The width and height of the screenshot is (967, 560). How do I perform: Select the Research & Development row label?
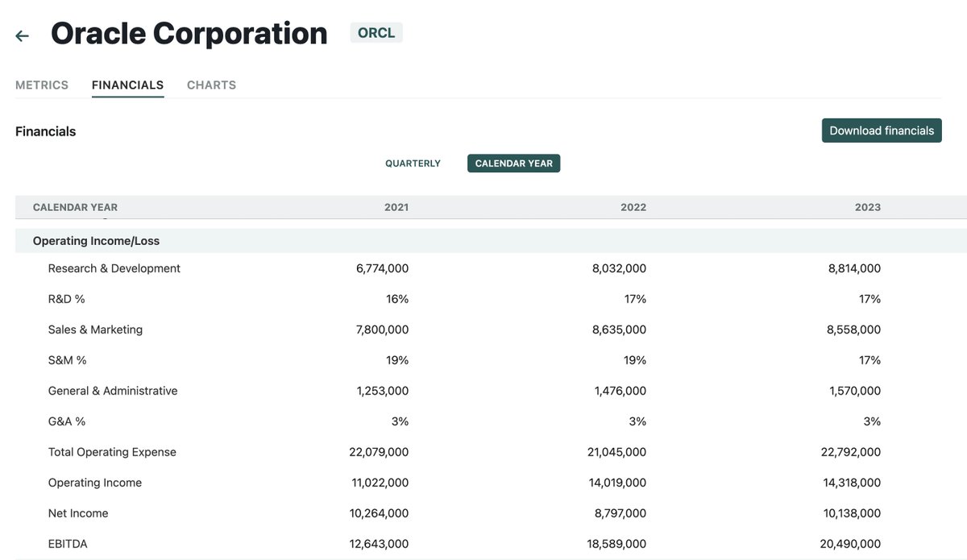click(114, 268)
